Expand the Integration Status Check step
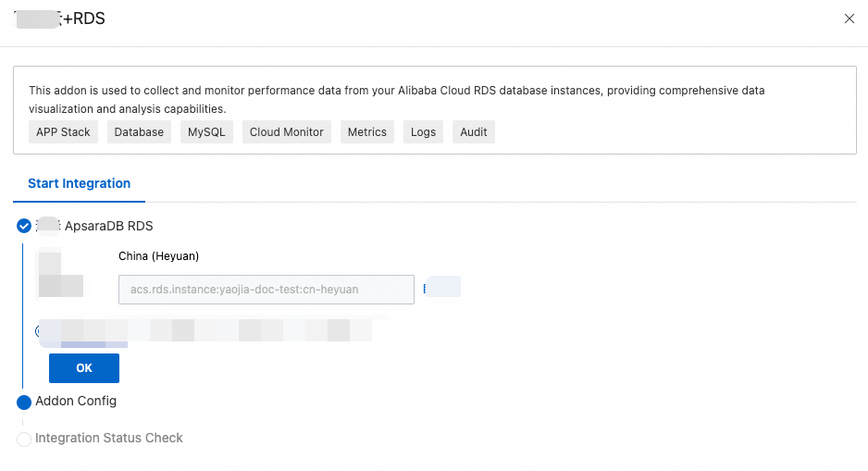 [x=109, y=438]
